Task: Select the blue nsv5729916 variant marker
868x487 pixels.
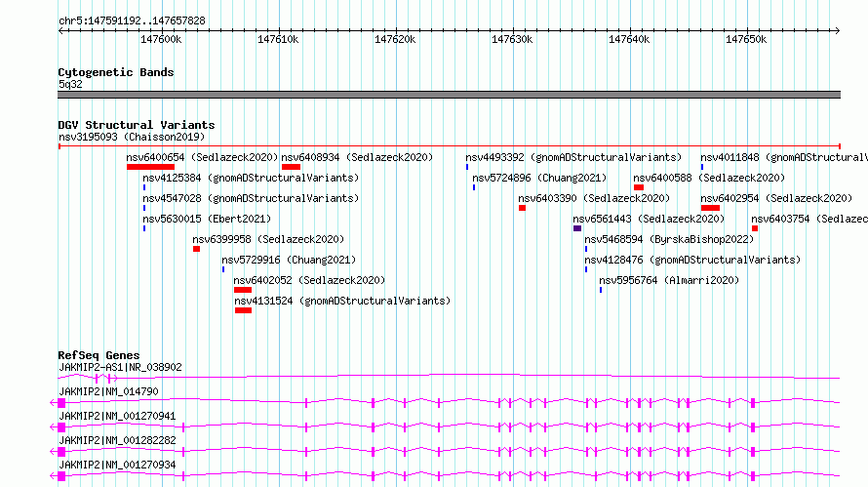Action: point(223,269)
